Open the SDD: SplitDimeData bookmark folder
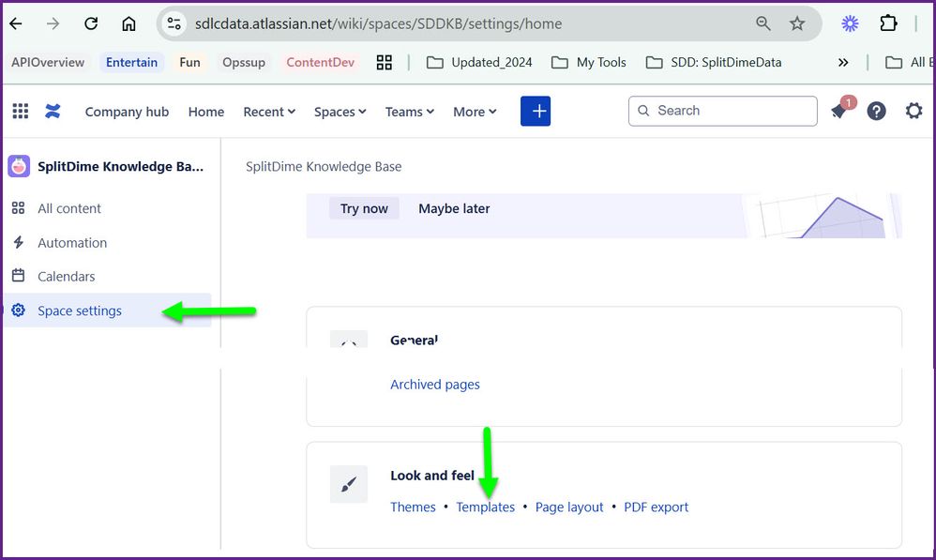Viewport: 936px width, 560px height. tap(714, 62)
